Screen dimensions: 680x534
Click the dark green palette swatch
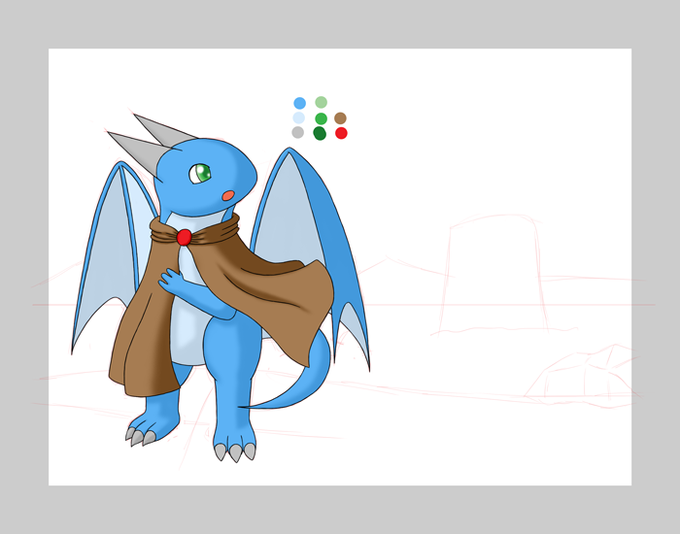pos(320,133)
